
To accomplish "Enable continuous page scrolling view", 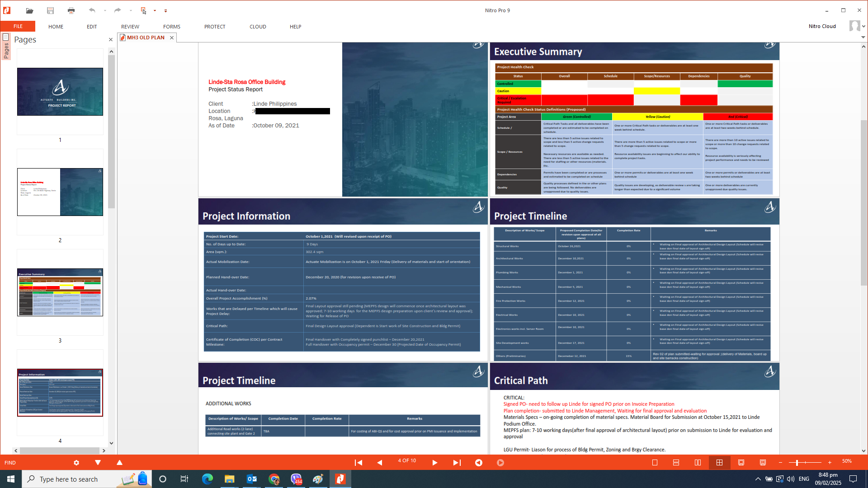I will [x=676, y=462].
